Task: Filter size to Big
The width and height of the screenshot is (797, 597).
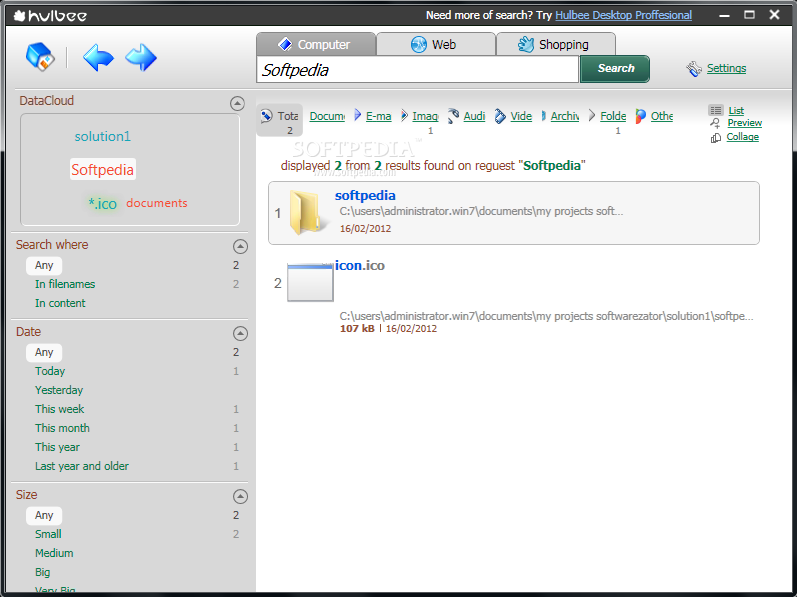Action: pyautogui.click(x=43, y=572)
